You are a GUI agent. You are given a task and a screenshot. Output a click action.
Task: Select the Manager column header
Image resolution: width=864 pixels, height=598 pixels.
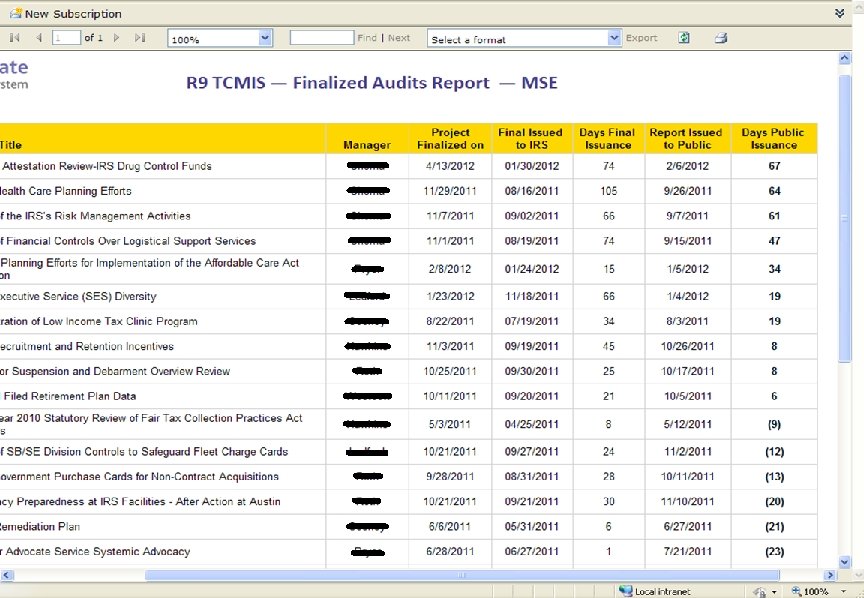pos(367,145)
